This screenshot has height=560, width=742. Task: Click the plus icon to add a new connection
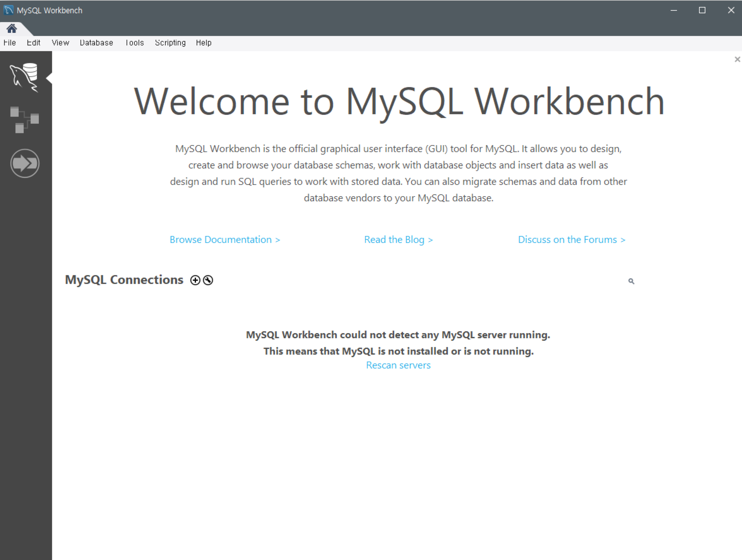tap(195, 280)
